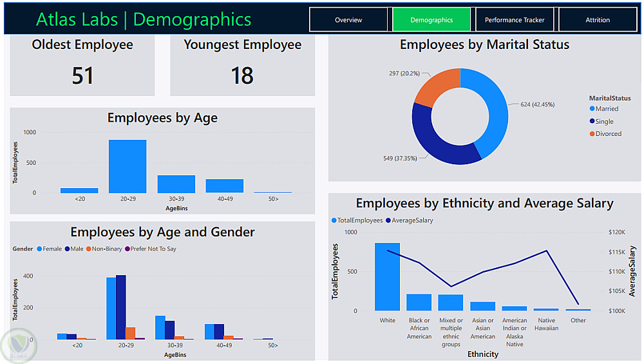Click the 624 (42.45%) data label
The width and height of the screenshot is (644, 364).
(x=537, y=104)
